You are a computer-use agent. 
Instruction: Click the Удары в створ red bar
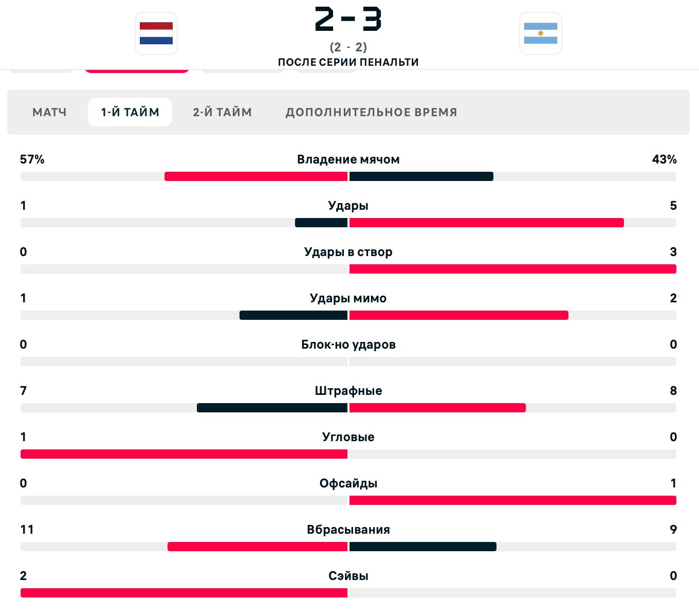pyautogui.click(x=512, y=269)
